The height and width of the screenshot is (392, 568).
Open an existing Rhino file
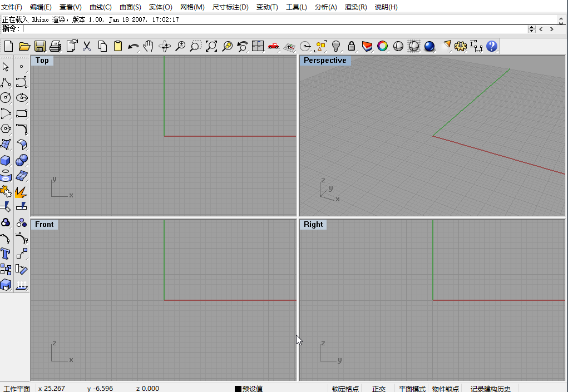click(24, 46)
